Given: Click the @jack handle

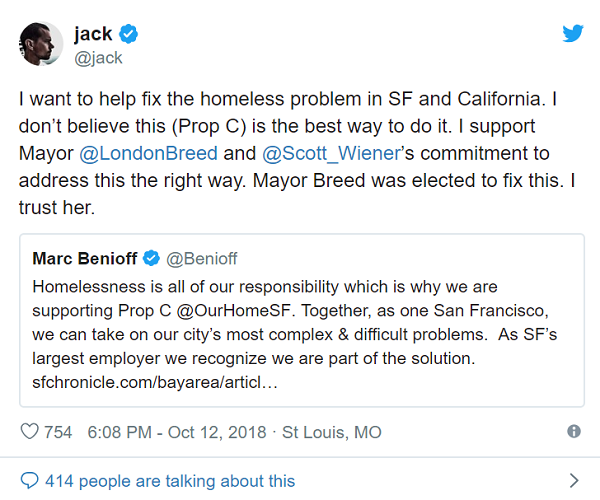Looking at the screenshot, I should pyautogui.click(x=98, y=58).
